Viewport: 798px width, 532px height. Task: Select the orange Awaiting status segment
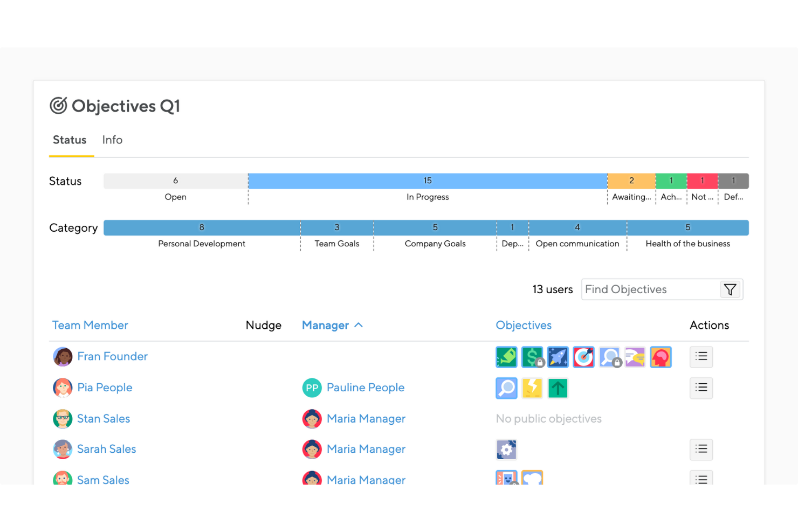click(x=631, y=181)
